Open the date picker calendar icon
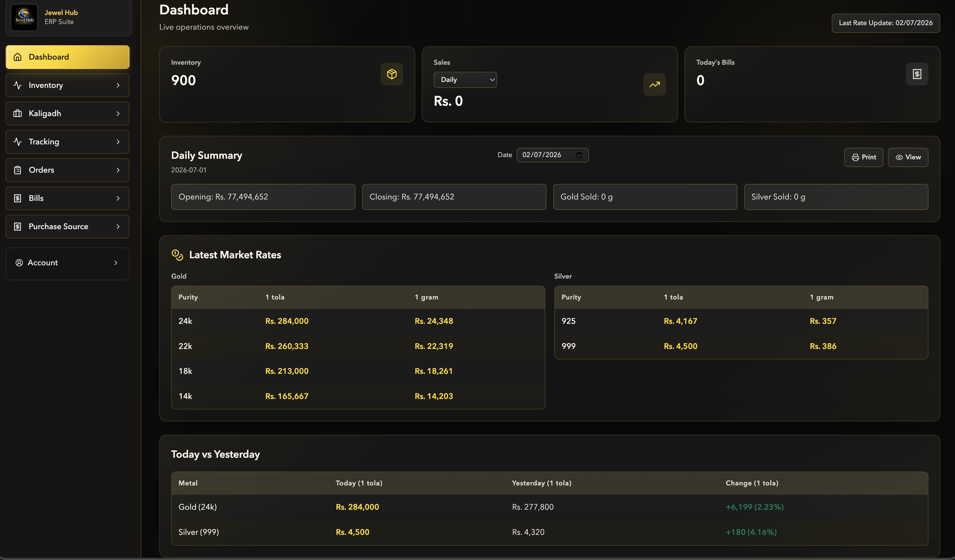This screenshot has height=560, width=955. pyautogui.click(x=579, y=155)
